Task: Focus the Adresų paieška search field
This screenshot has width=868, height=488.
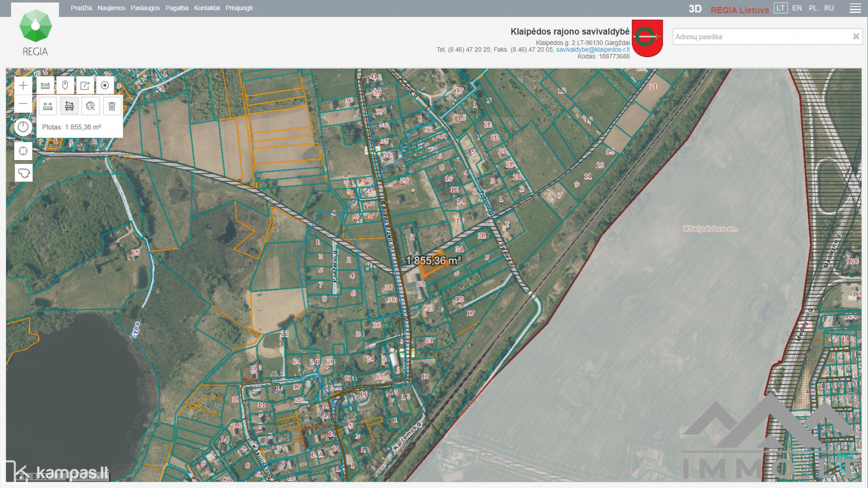Action: click(x=761, y=37)
